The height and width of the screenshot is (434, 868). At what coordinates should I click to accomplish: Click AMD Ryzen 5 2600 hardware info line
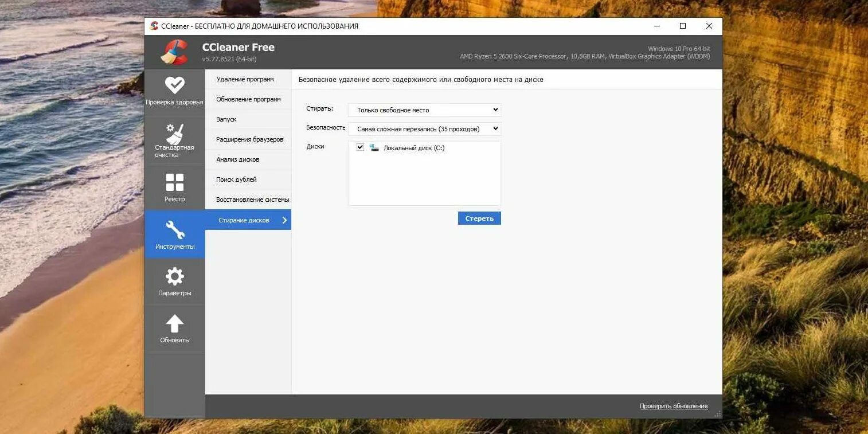pos(585,56)
